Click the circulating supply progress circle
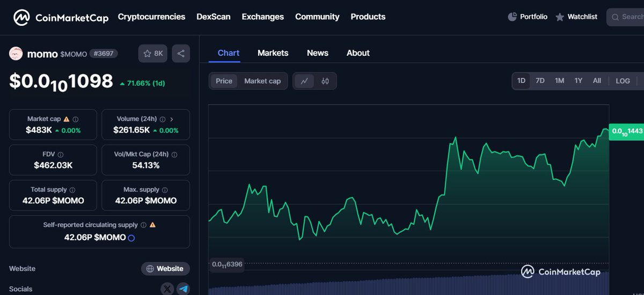Screen dimensions: 644x295 click(131, 238)
